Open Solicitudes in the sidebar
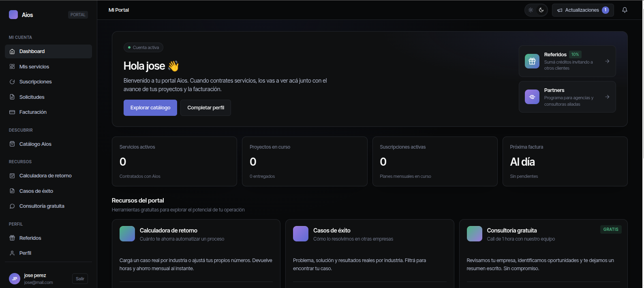The width and height of the screenshot is (644, 288). coord(48,97)
